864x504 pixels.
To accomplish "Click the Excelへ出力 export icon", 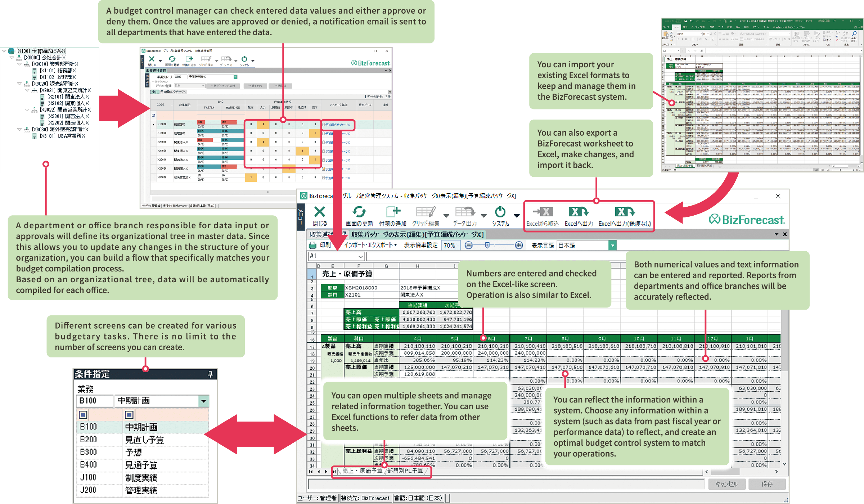I will coord(578,212).
